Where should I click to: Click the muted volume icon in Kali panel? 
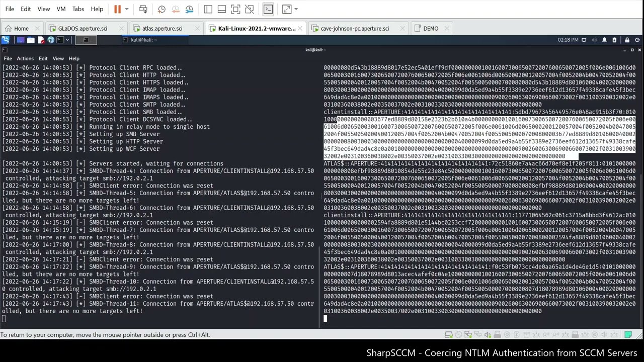click(x=595, y=40)
